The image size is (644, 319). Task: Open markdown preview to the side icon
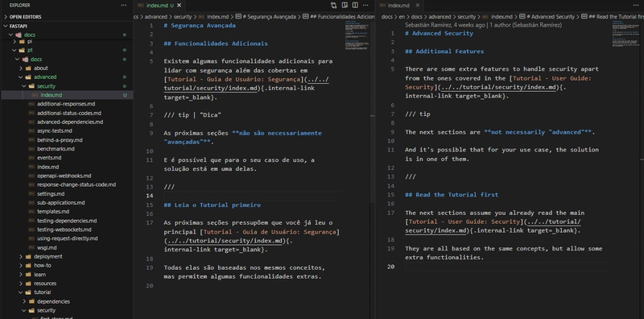(x=345, y=6)
